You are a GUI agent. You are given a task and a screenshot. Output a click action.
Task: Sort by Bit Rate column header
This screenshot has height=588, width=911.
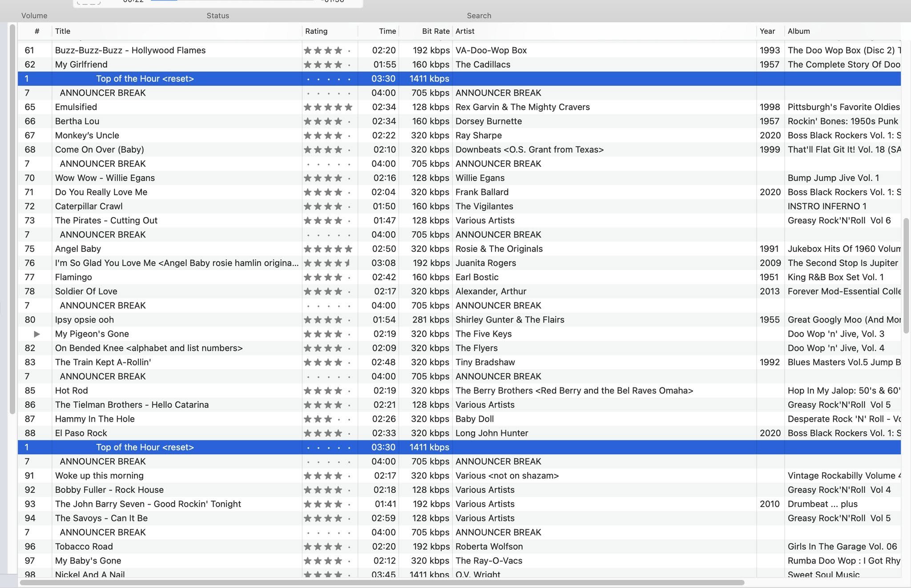point(425,31)
